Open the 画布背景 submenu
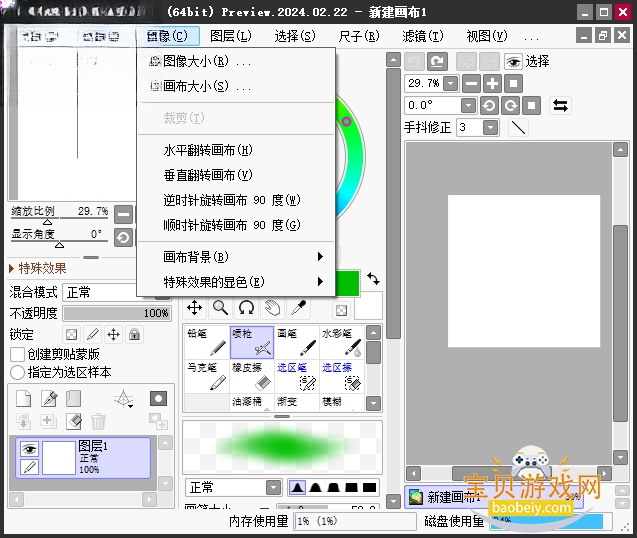The image size is (637, 538). coord(236,257)
